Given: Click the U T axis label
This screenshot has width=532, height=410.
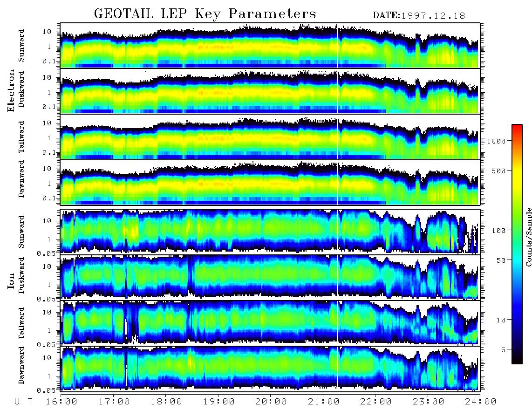Looking at the screenshot, I should coord(24,402).
